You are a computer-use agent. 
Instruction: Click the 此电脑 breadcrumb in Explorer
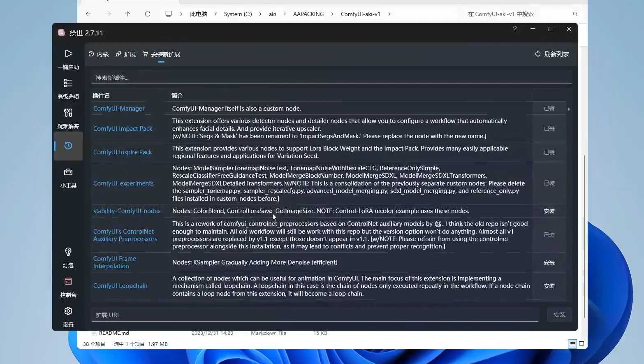coord(199,14)
